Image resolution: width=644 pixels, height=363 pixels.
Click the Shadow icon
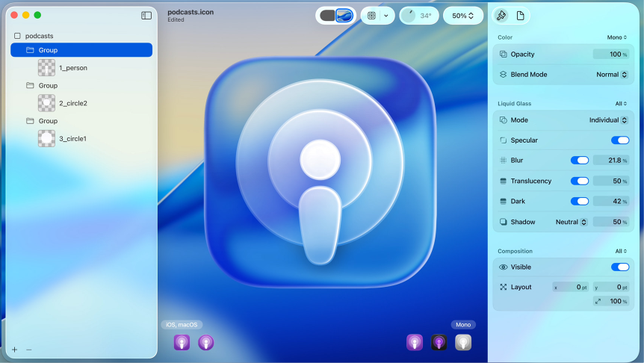503,222
